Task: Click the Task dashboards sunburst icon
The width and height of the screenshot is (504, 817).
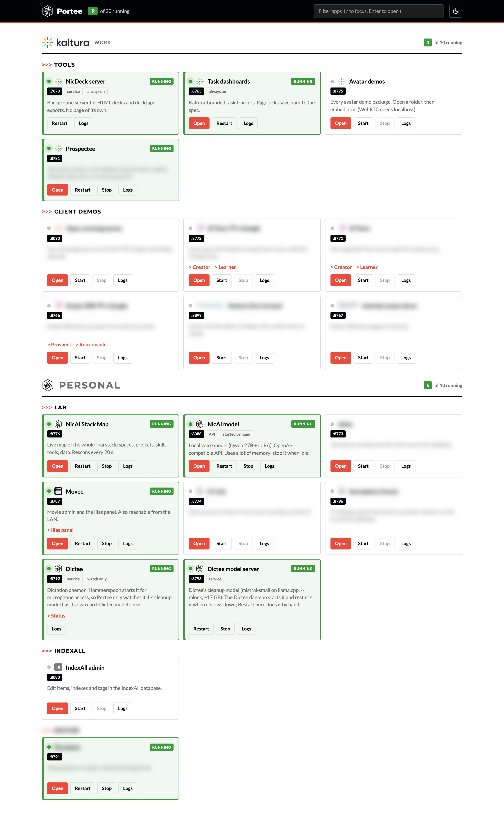Action: tap(200, 81)
